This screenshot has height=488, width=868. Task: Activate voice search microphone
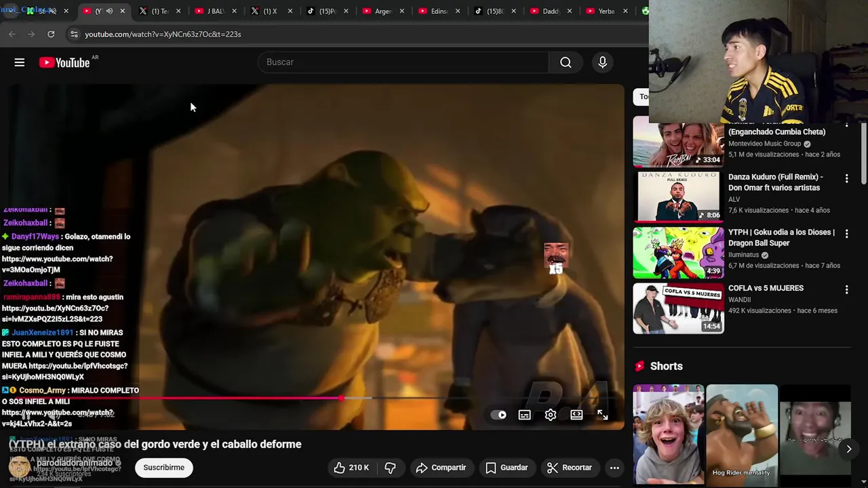click(x=602, y=62)
